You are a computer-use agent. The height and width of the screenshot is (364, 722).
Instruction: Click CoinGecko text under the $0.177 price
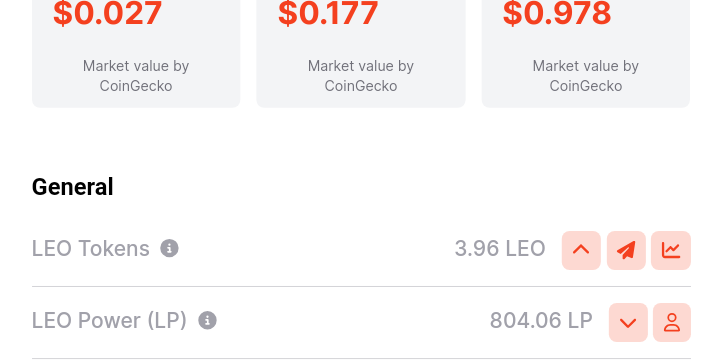(361, 86)
